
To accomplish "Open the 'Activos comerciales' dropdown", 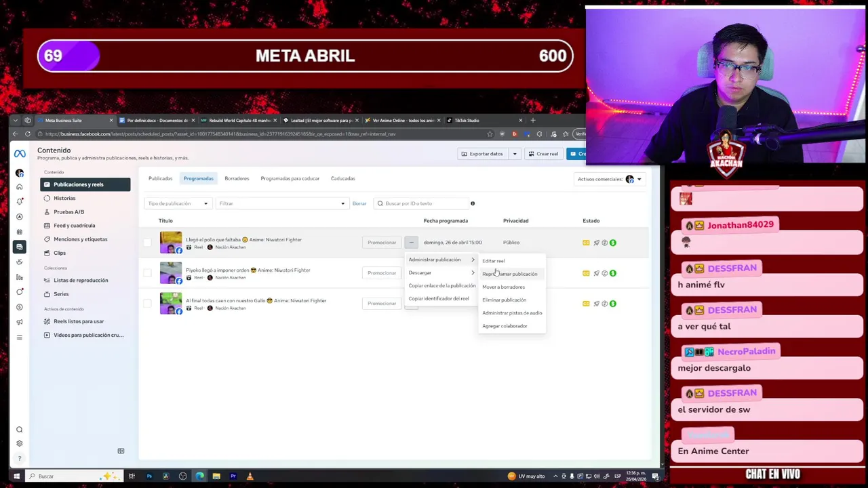I will (x=610, y=179).
